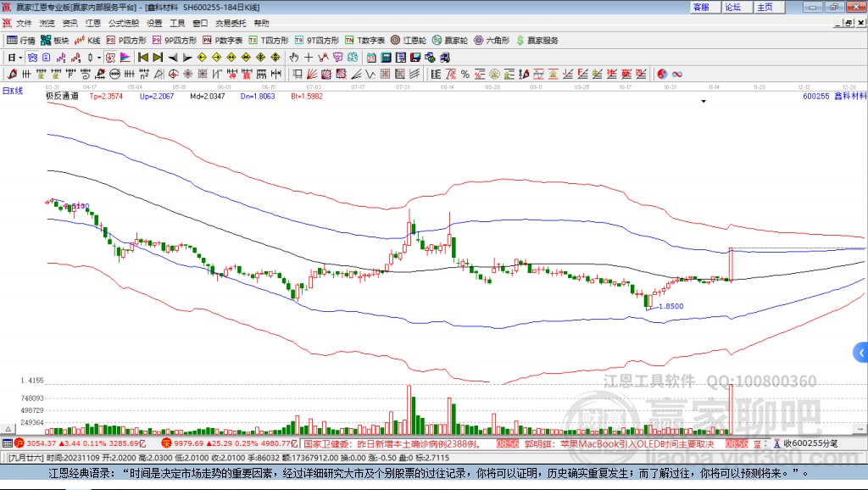Click the Dn=1.8063 indicator value
Screen dimensions: 868x490
coord(258,97)
